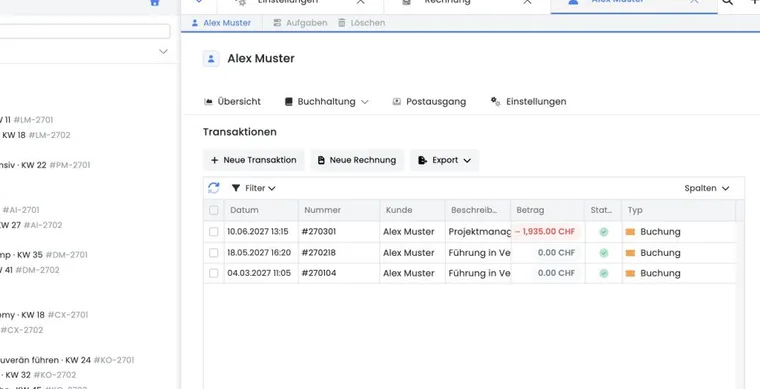Sort by the Beschreibung column header
The image size is (760, 389).
[x=477, y=210]
